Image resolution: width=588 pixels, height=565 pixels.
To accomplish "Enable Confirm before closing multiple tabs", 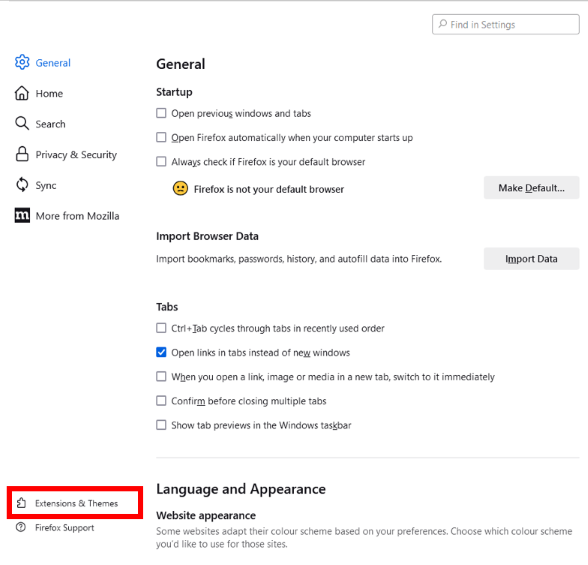I will [161, 401].
